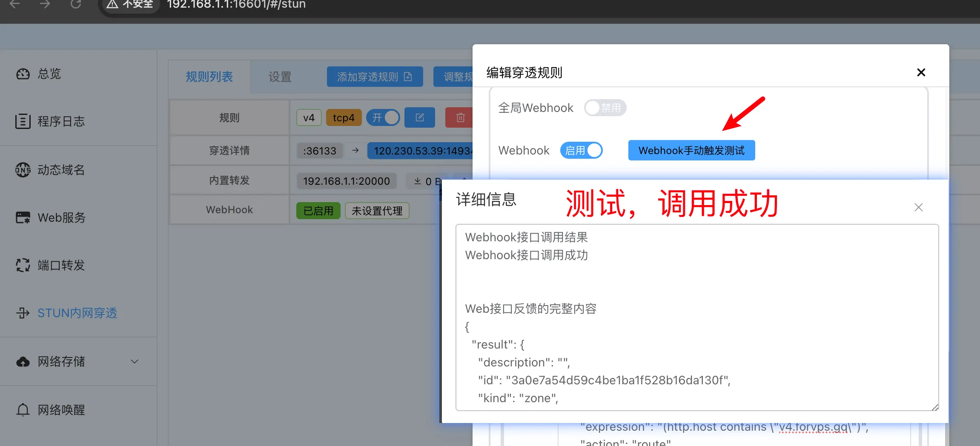980x446 pixels.
Task: Click the blue edit rule pencil icon
Action: pos(419,117)
